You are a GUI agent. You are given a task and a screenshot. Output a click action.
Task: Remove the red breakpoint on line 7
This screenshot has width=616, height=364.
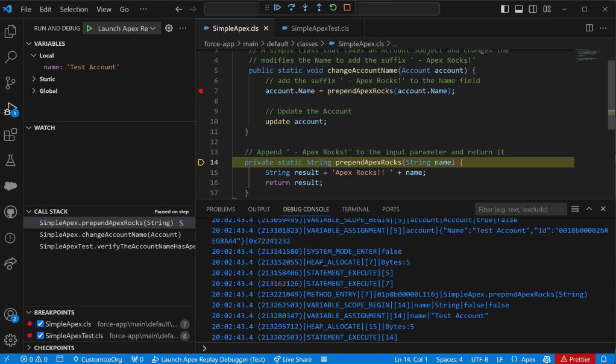(x=201, y=91)
